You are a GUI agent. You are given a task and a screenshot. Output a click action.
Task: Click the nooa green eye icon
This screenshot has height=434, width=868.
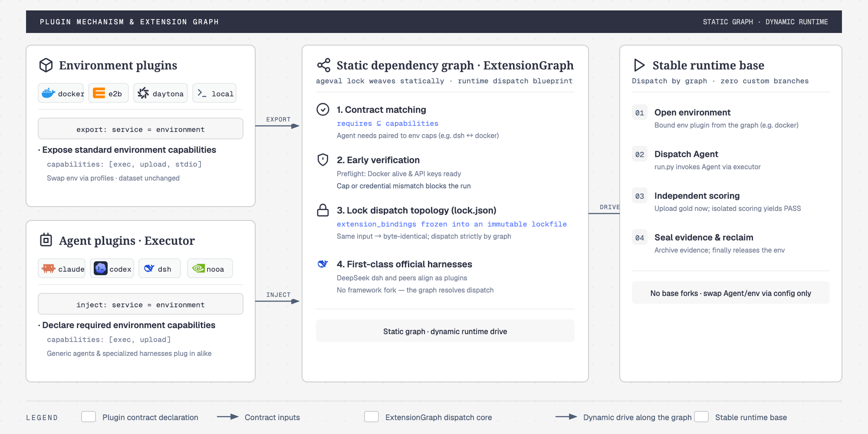[198, 268]
